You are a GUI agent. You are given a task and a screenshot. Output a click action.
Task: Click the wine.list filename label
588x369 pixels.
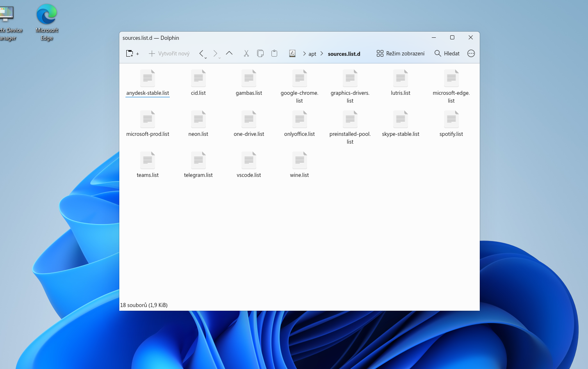point(300,175)
